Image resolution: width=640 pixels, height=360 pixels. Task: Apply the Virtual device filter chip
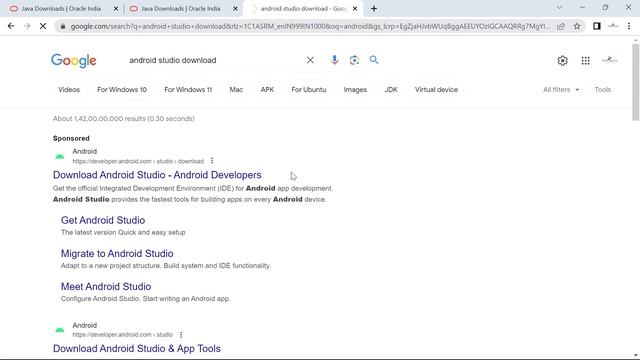tap(436, 89)
